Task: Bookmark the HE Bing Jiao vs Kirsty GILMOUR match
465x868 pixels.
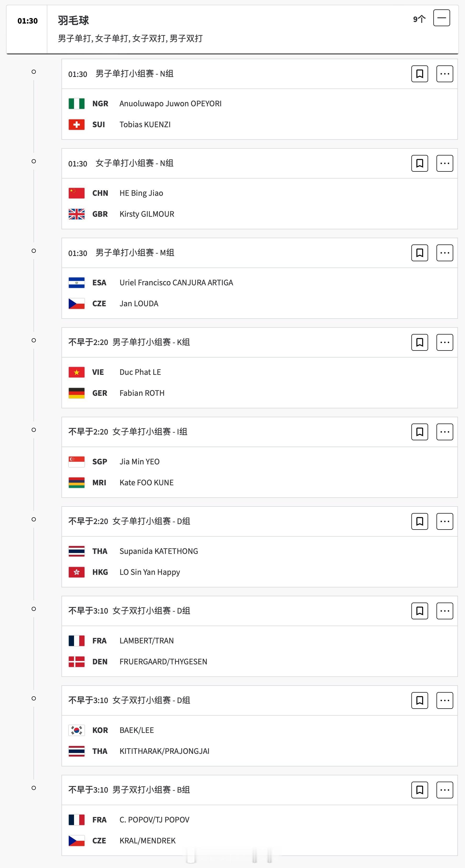Action: [x=419, y=163]
